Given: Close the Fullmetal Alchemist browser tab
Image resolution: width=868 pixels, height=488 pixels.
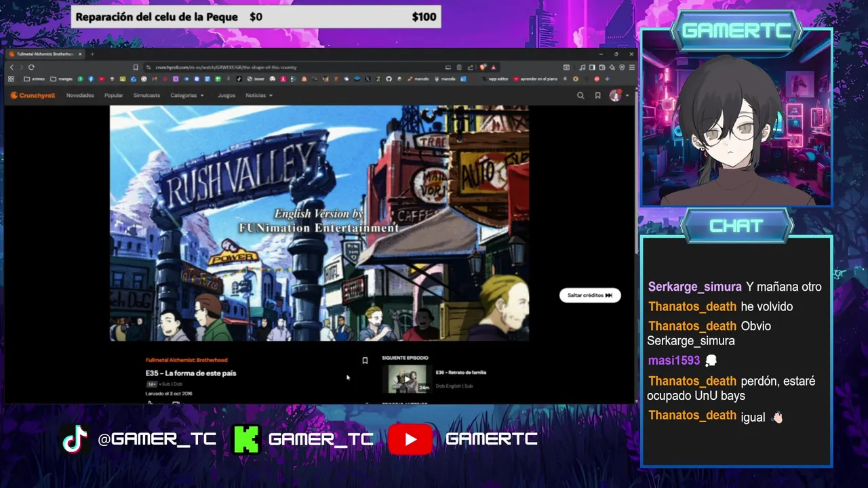Looking at the screenshot, I should pyautogui.click(x=80, y=54).
